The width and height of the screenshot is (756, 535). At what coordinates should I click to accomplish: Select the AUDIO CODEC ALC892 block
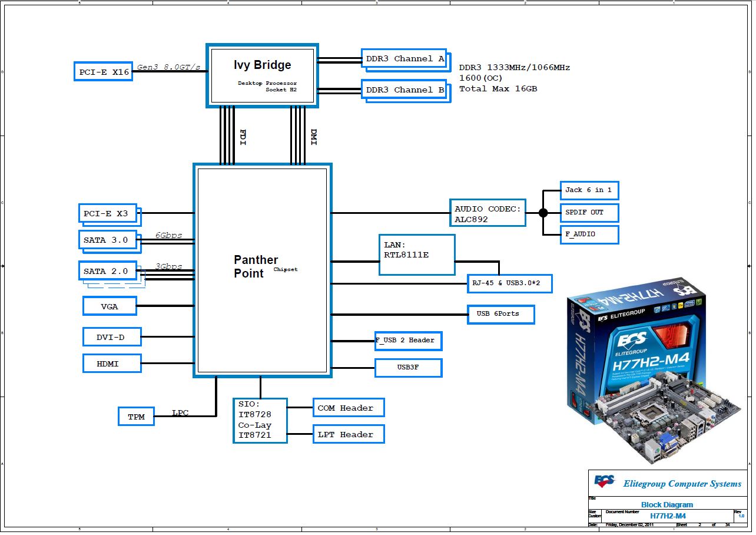pos(487,213)
